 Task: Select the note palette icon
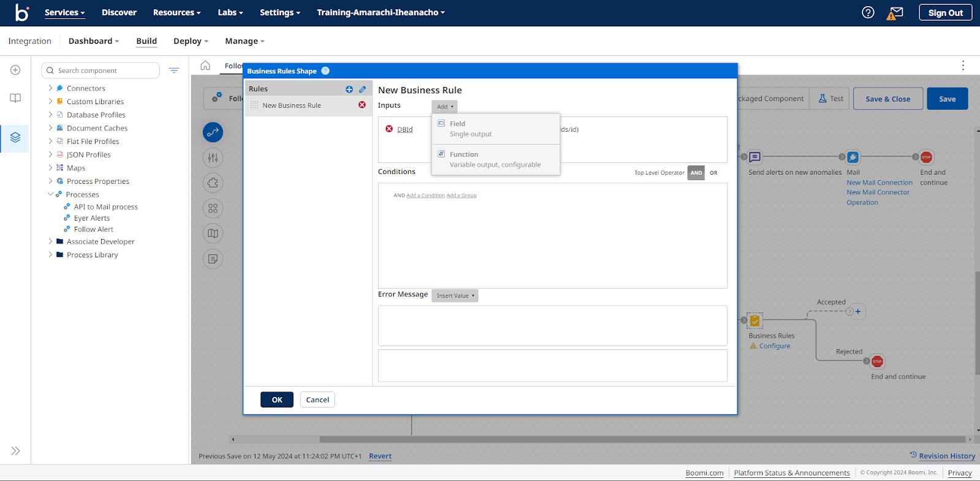point(213,259)
